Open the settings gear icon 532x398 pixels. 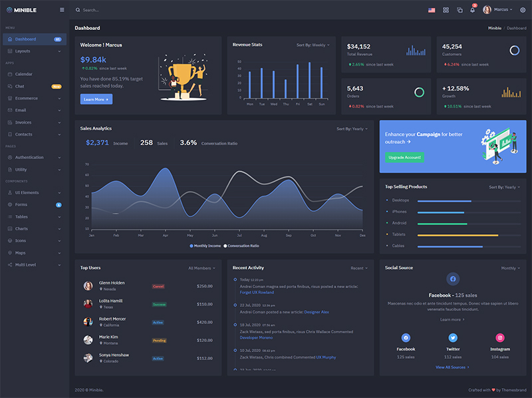coord(522,10)
